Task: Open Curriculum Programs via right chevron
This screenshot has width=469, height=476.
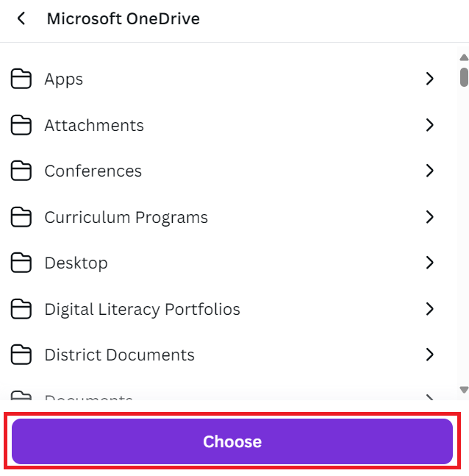Action: click(429, 217)
